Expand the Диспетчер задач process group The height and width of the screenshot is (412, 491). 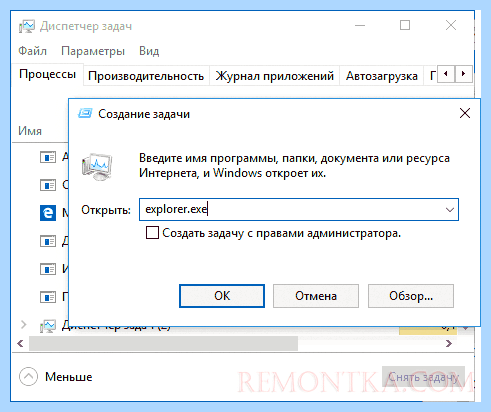[x=23, y=324]
